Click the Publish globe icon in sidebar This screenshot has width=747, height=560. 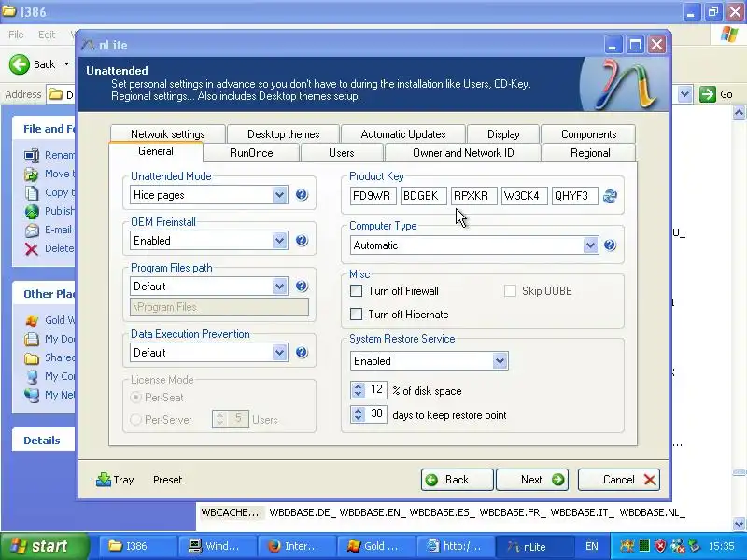click(32, 212)
